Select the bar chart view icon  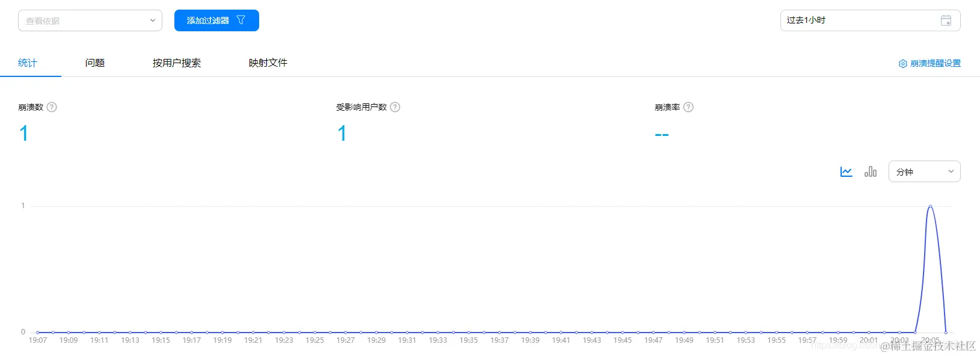pos(871,171)
